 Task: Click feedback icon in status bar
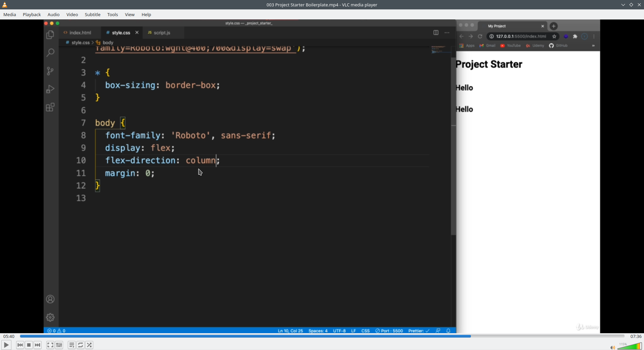click(x=438, y=331)
